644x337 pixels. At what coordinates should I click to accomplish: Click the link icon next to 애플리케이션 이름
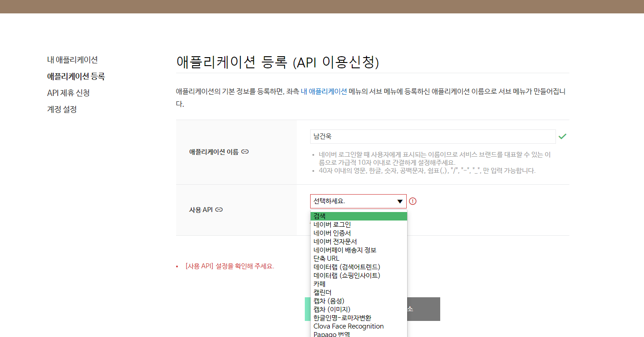(x=245, y=152)
